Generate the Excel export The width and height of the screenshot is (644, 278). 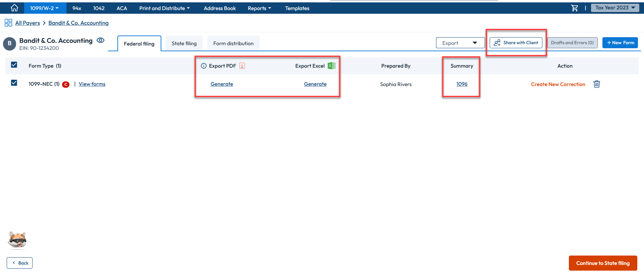point(315,84)
